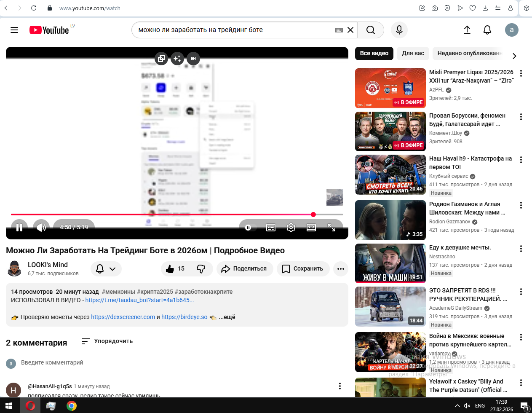Click the voice search microphone
532x413 pixels.
(399, 30)
